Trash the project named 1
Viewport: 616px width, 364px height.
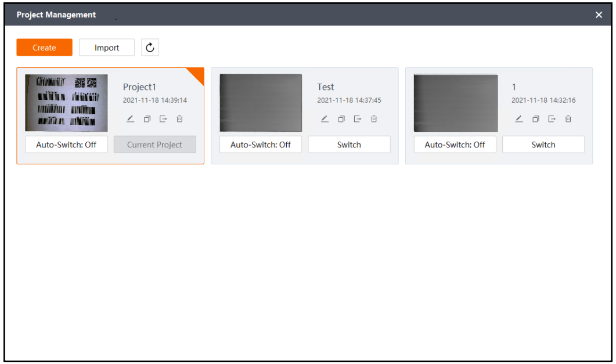(x=568, y=118)
